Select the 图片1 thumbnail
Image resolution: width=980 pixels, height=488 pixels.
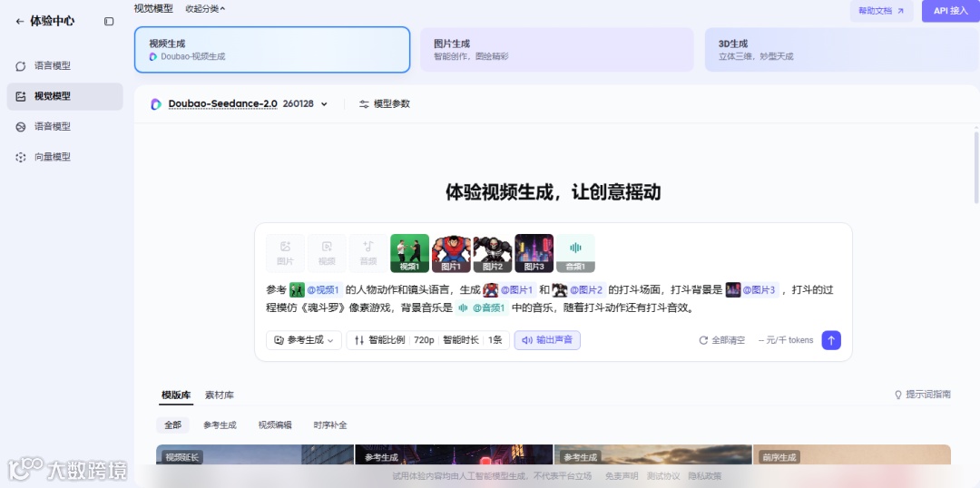[x=451, y=253]
